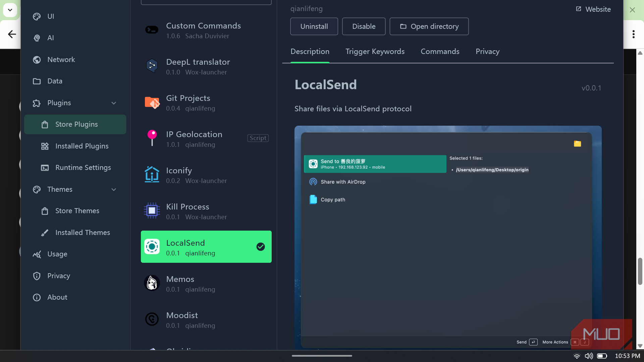Screen dimensions: 644x362
Task: Switch to the Trigger Keywords tab
Action: click(x=375, y=52)
